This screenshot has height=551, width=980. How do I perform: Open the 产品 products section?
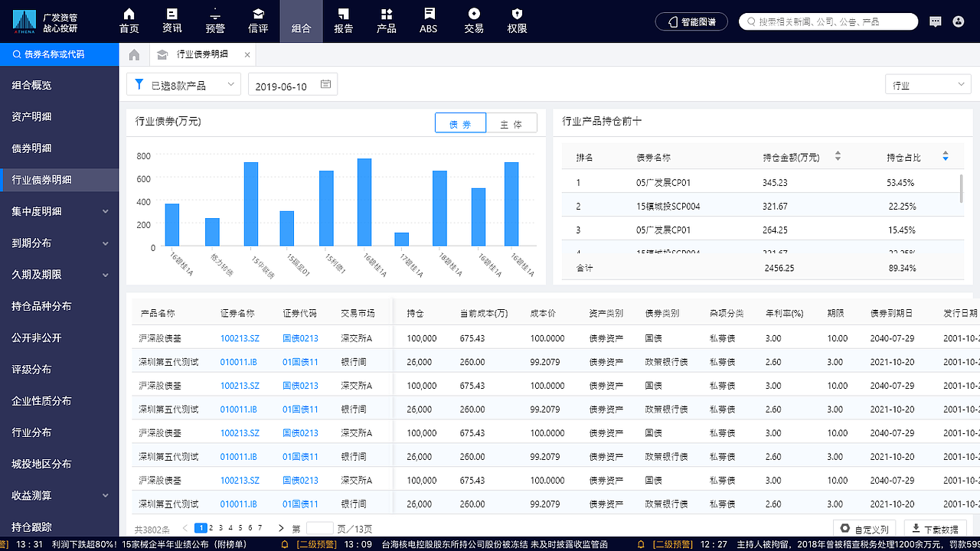click(x=387, y=21)
